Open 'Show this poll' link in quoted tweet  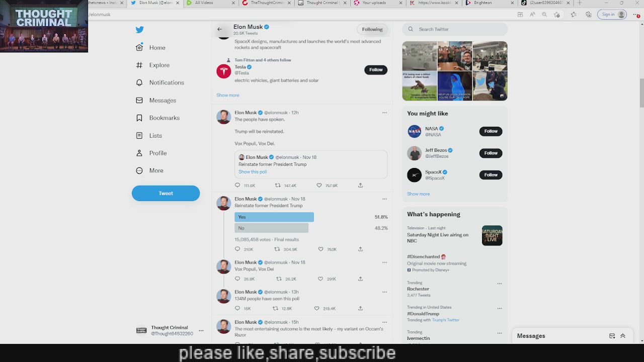[x=253, y=172]
